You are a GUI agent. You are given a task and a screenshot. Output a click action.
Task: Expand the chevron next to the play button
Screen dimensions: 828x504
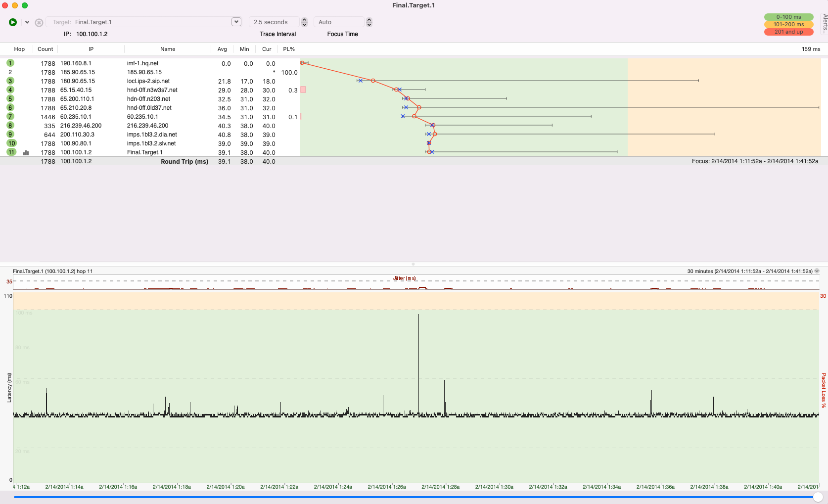[x=27, y=22]
